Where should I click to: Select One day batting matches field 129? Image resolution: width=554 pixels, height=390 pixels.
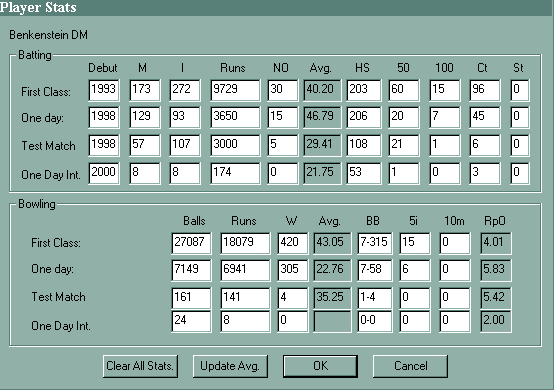(145, 117)
